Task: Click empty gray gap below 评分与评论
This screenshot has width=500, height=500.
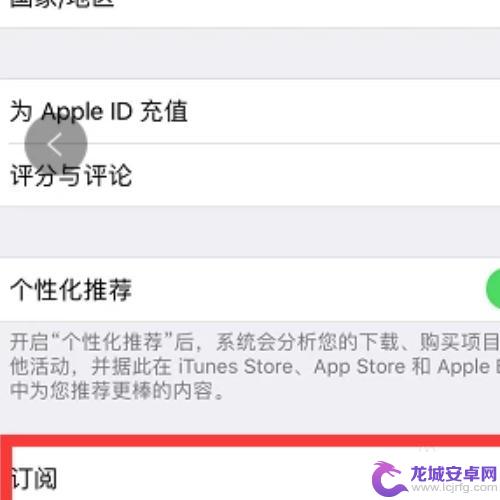Action: click(250, 232)
